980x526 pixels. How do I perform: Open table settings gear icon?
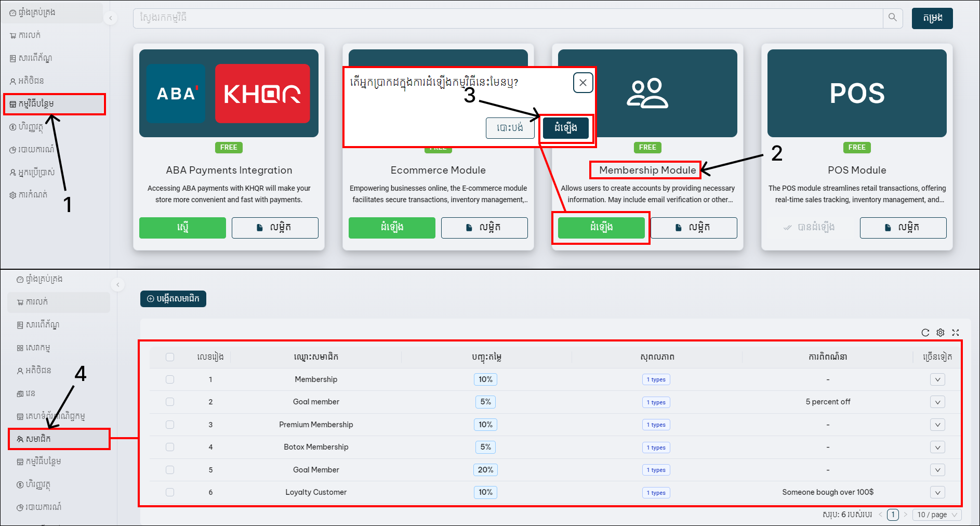[940, 333]
